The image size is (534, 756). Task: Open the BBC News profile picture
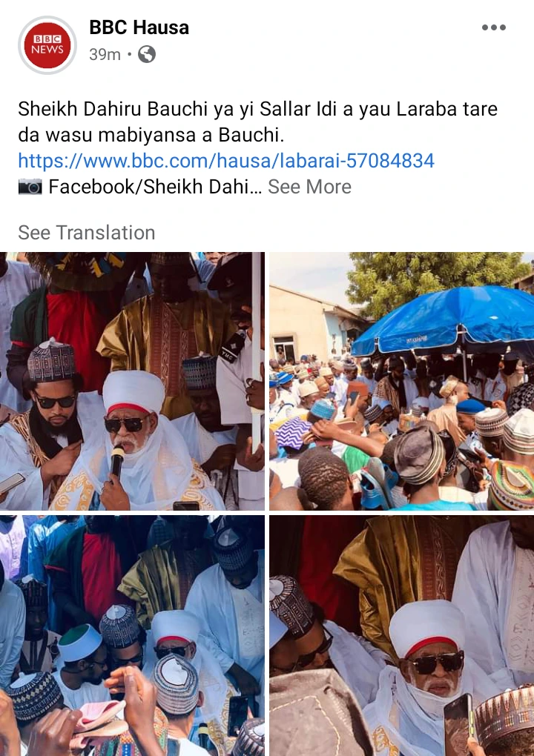[x=47, y=44]
